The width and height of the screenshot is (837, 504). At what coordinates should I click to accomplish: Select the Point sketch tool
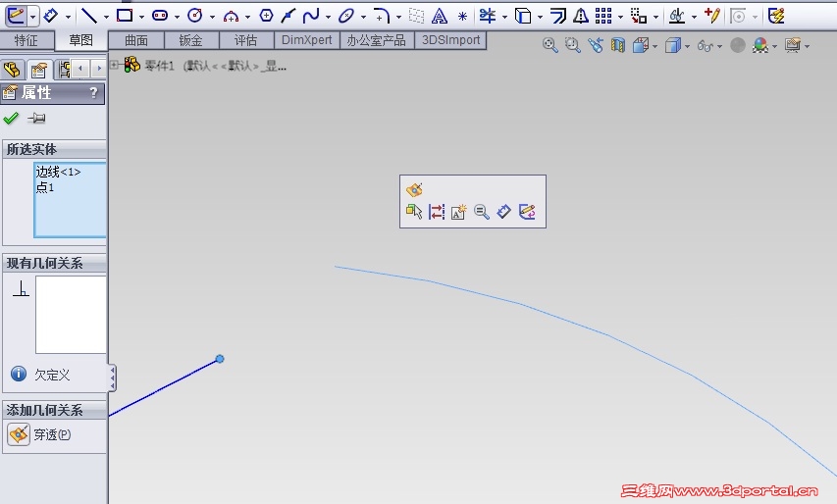point(463,17)
